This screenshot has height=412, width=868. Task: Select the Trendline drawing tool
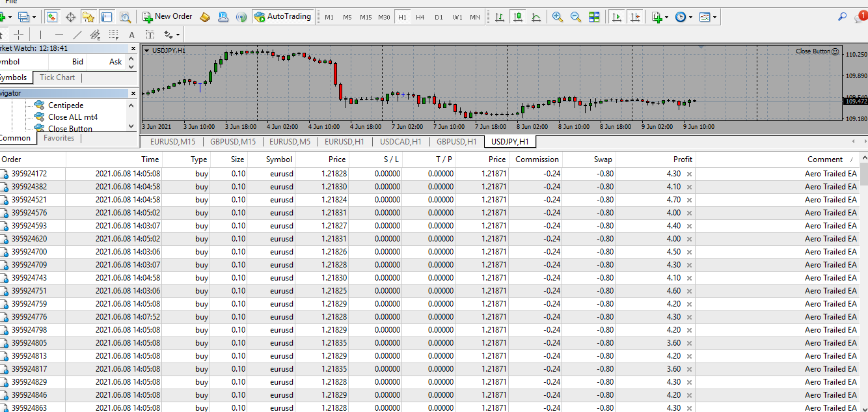tap(77, 34)
